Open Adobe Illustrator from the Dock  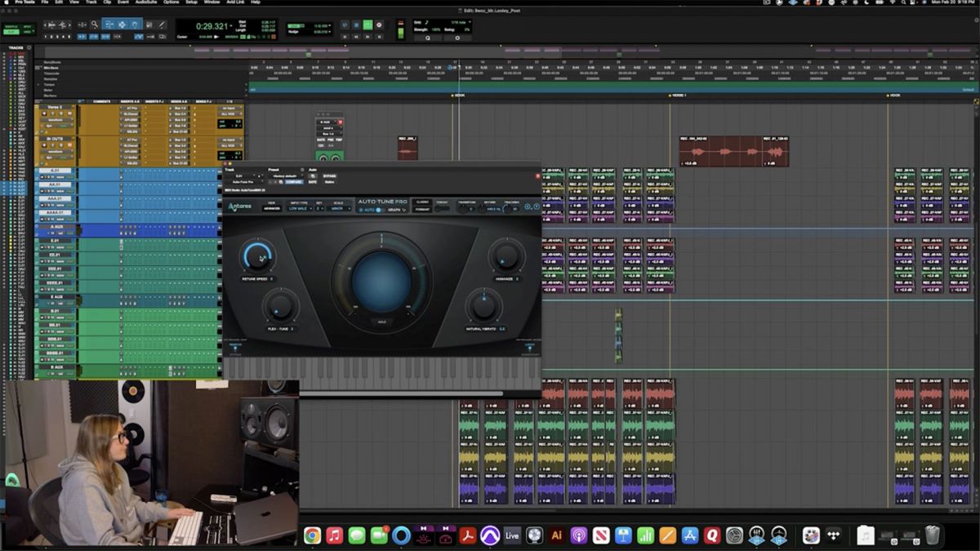557,537
